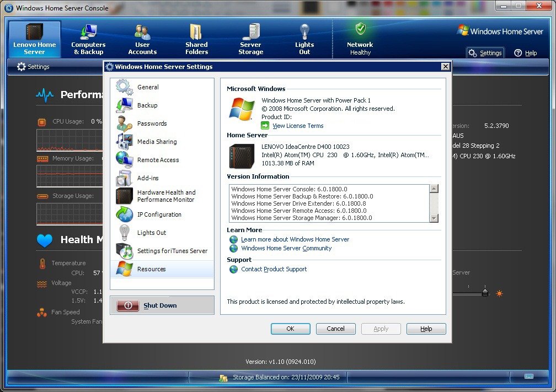Click the dialog Help button

point(426,329)
